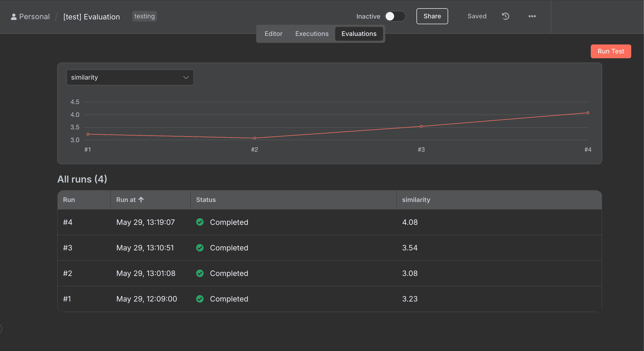Expand dropdown using the chevron arrow
Screen dimensions: 644x351
pyautogui.click(x=186, y=77)
